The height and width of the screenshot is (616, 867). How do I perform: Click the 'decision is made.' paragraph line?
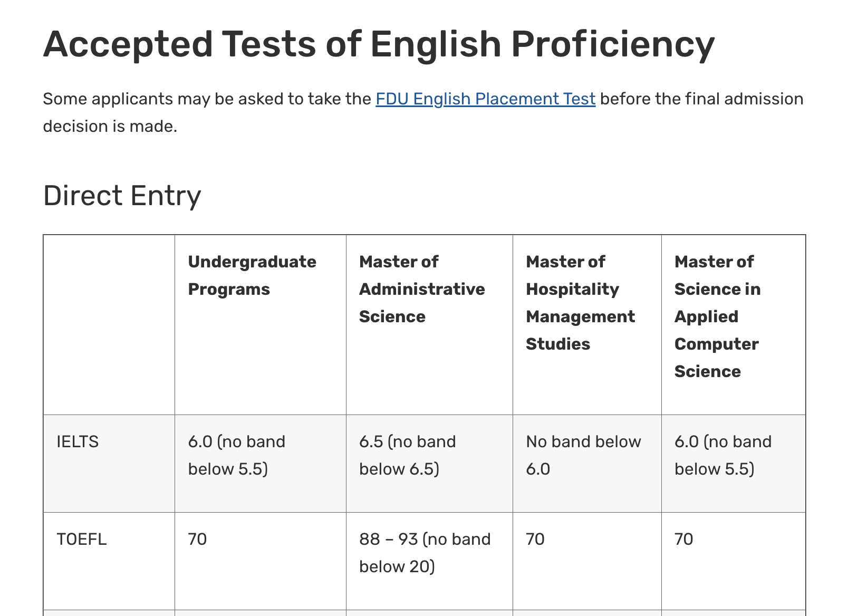coord(110,127)
